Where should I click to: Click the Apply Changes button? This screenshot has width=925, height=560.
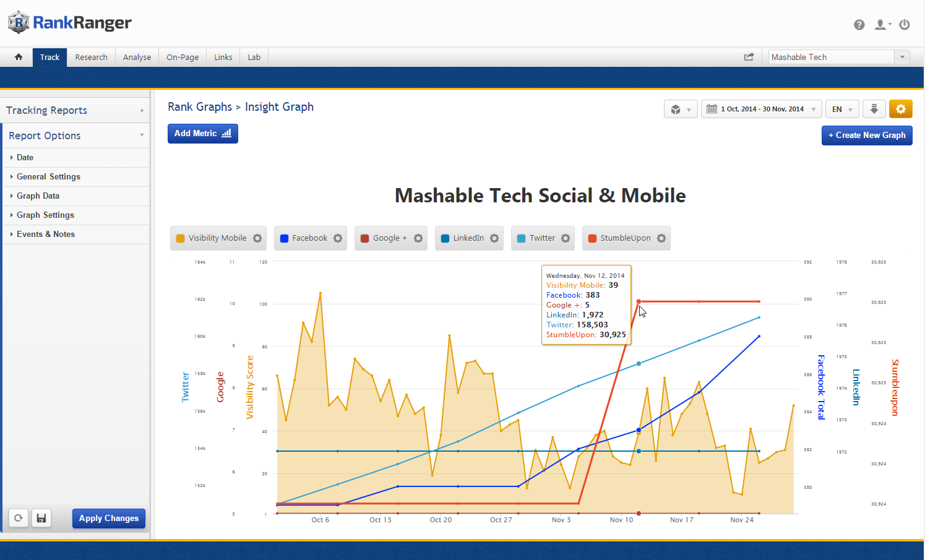(109, 519)
